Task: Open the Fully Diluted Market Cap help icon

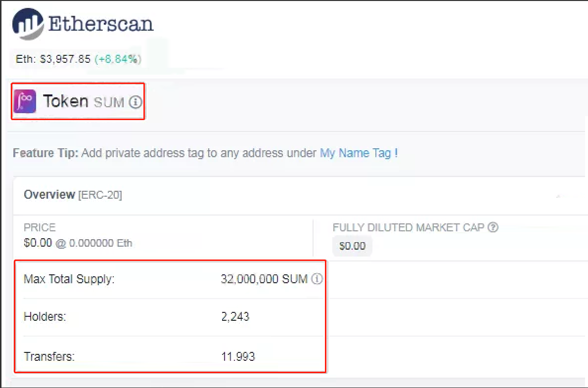Action: 493,227
